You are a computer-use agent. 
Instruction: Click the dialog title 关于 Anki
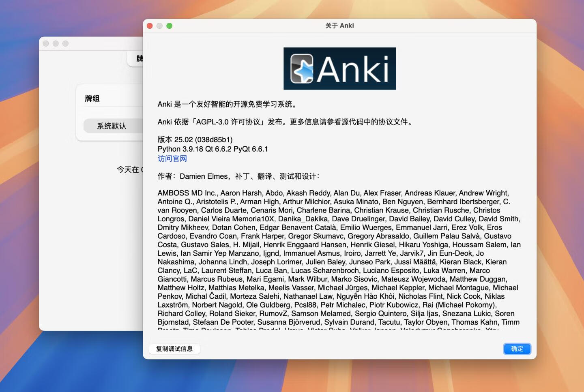click(339, 26)
